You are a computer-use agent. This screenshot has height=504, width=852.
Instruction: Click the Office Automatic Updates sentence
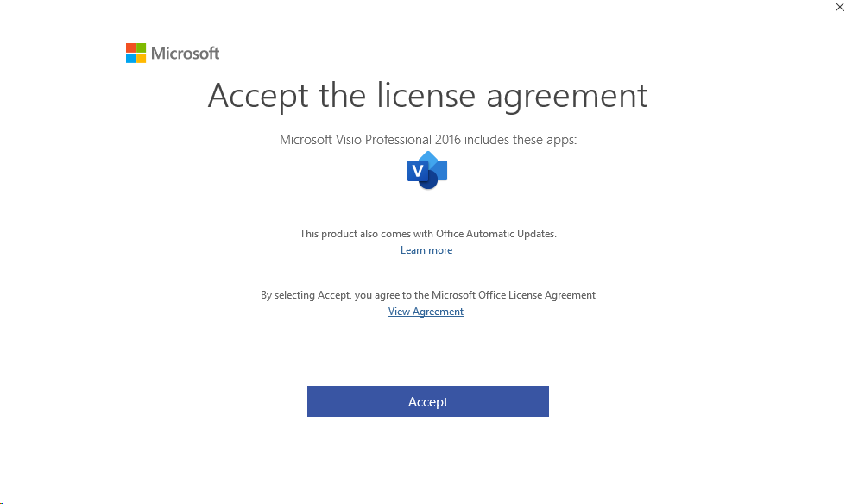pyautogui.click(x=428, y=234)
